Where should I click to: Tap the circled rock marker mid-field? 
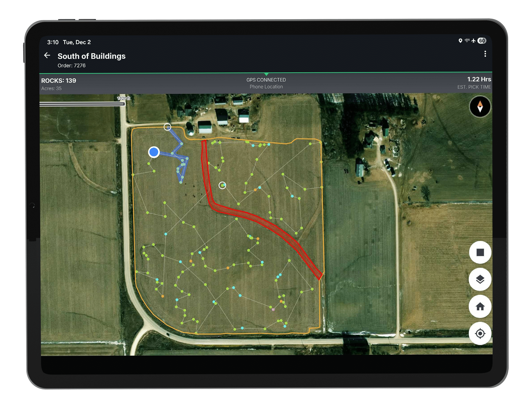222,185
